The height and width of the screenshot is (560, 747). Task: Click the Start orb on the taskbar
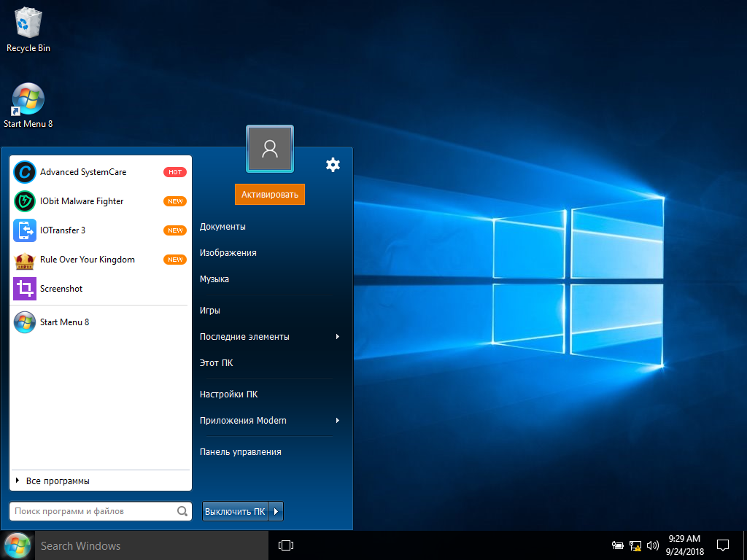[x=18, y=545]
